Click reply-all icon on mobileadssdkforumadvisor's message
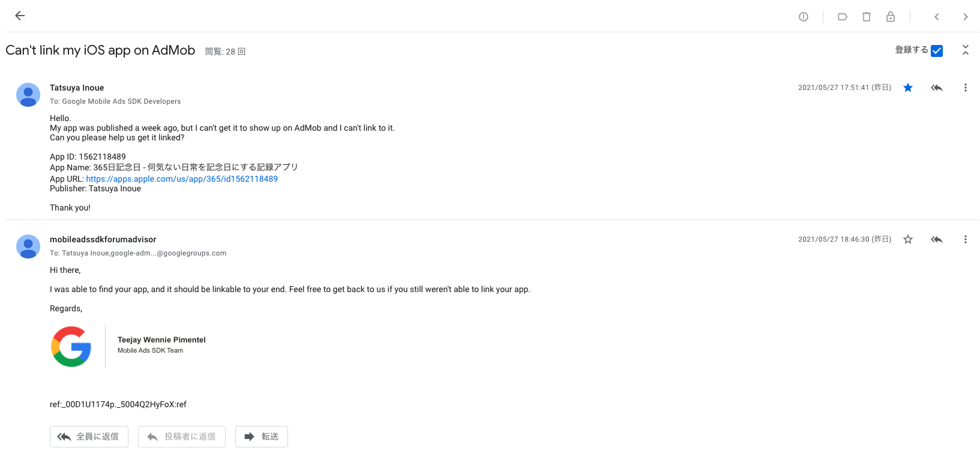 pos(937,240)
